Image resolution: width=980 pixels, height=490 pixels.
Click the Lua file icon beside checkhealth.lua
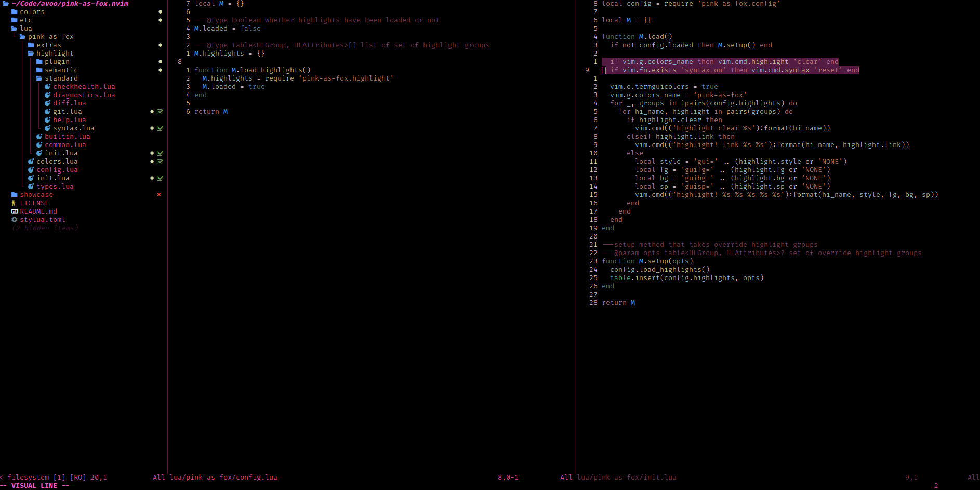47,87
